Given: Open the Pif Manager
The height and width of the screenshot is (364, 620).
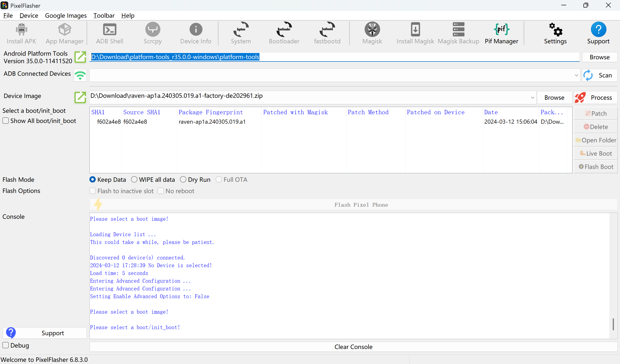Looking at the screenshot, I should coord(501,33).
